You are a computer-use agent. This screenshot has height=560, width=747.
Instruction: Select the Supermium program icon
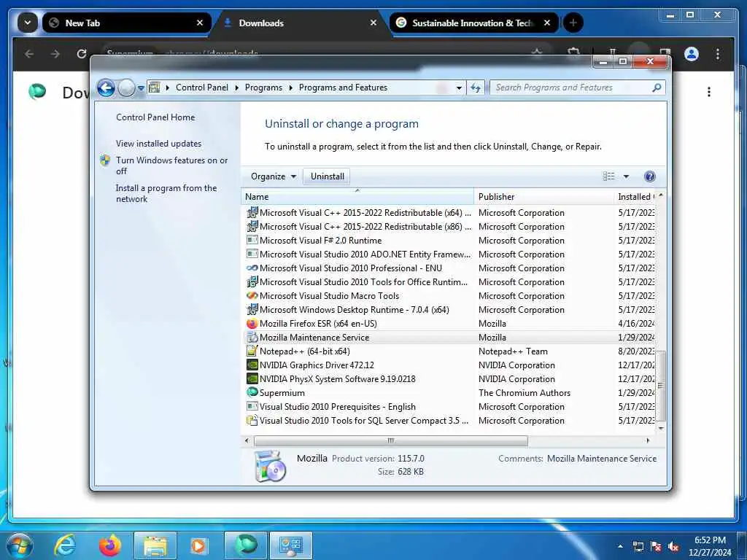pyautogui.click(x=252, y=392)
